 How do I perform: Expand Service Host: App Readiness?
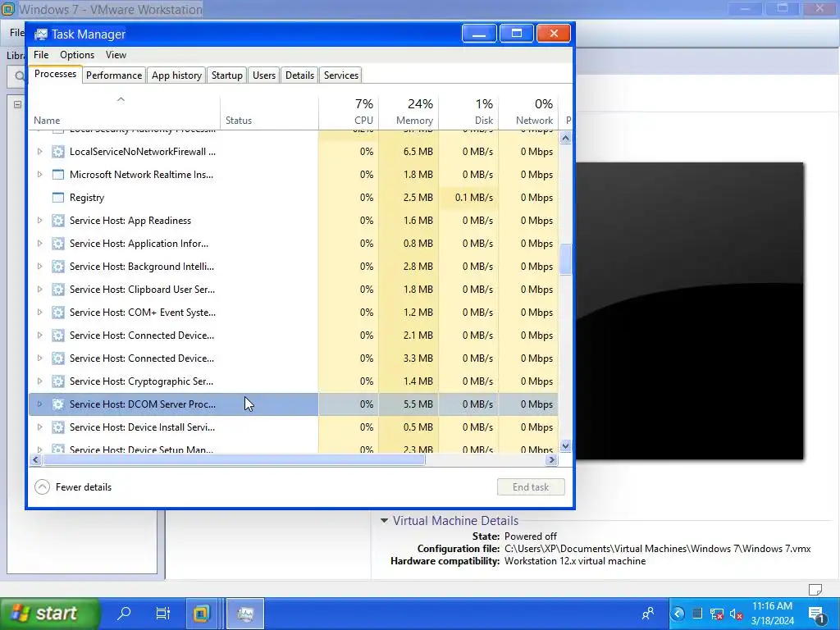point(39,221)
